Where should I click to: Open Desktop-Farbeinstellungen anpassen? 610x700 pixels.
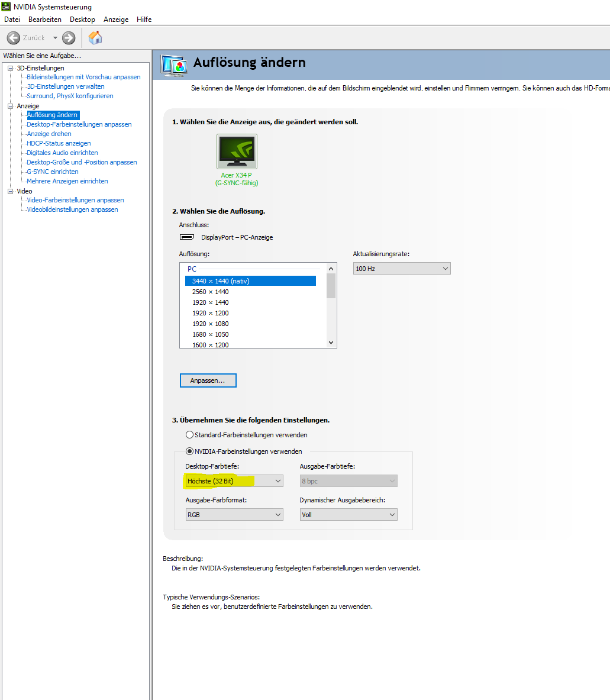(x=79, y=124)
